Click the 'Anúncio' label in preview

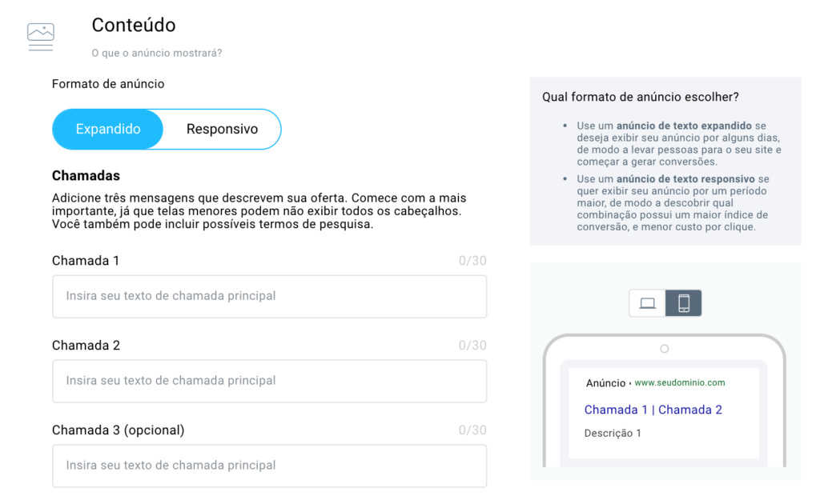click(x=605, y=383)
